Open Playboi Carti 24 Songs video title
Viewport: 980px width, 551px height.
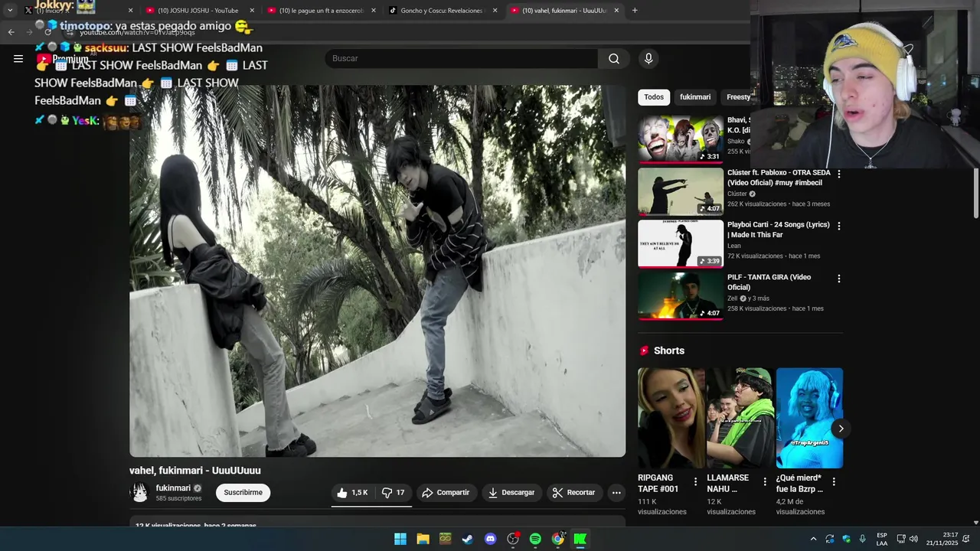tap(778, 230)
